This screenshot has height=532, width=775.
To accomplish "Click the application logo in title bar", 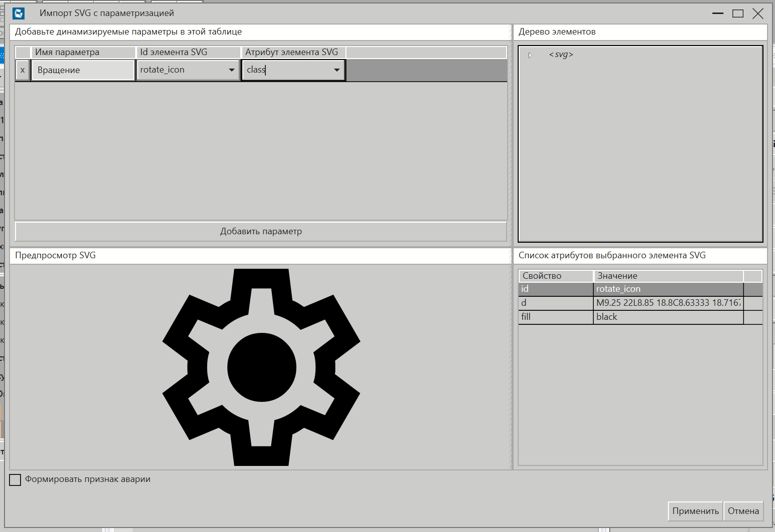I will [19, 14].
